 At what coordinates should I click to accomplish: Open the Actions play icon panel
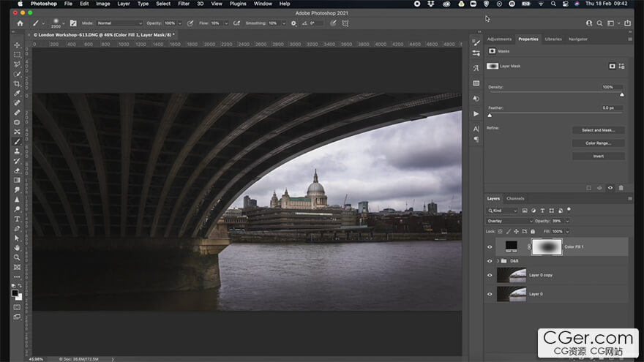pyautogui.click(x=476, y=113)
